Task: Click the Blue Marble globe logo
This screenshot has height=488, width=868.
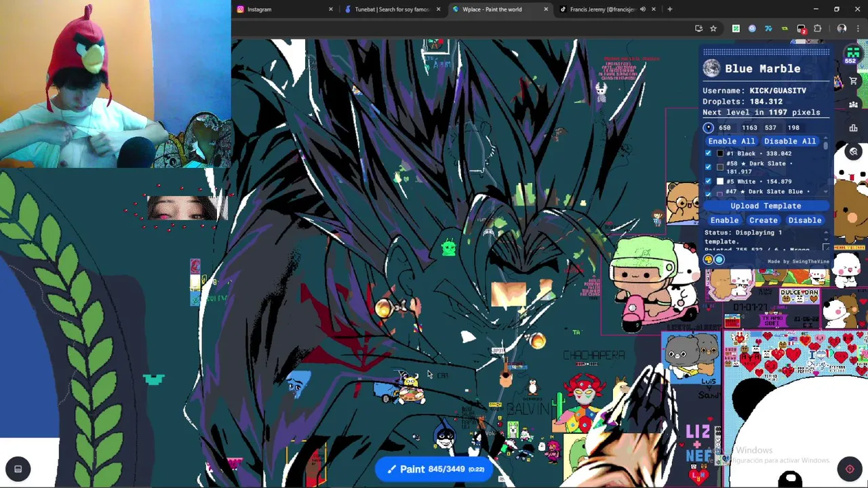Action: (x=711, y=68)
